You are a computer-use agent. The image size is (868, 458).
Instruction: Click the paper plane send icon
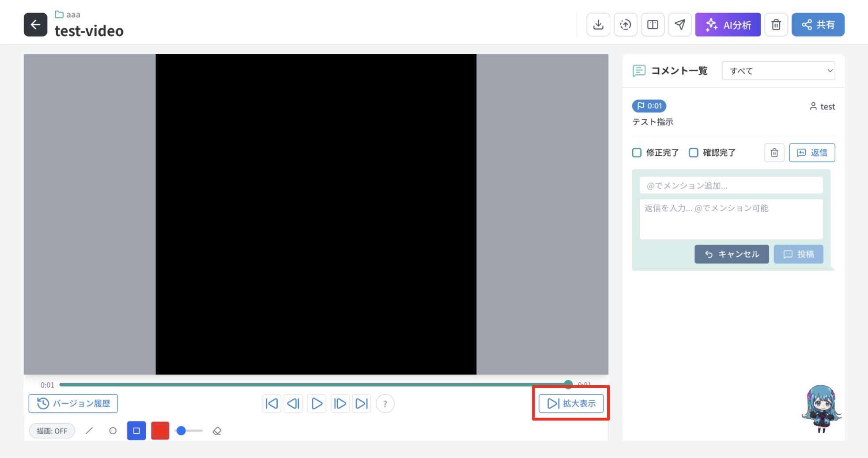tap(680, 25)
